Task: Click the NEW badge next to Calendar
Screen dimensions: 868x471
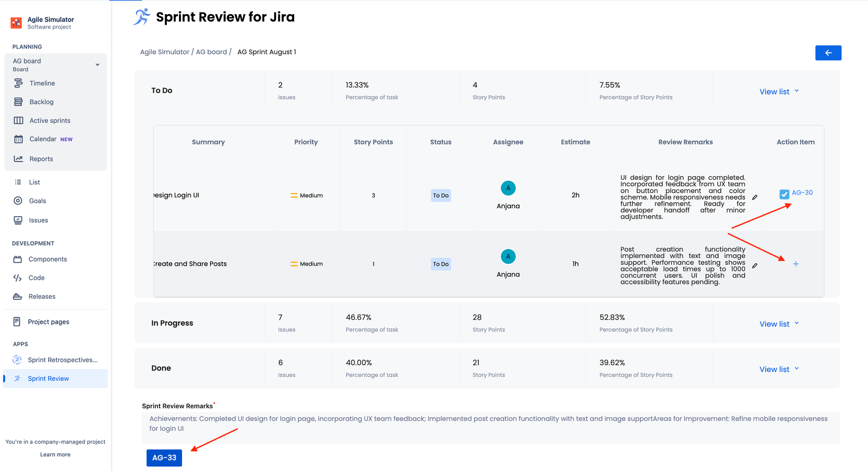Action: coord(66,140)
